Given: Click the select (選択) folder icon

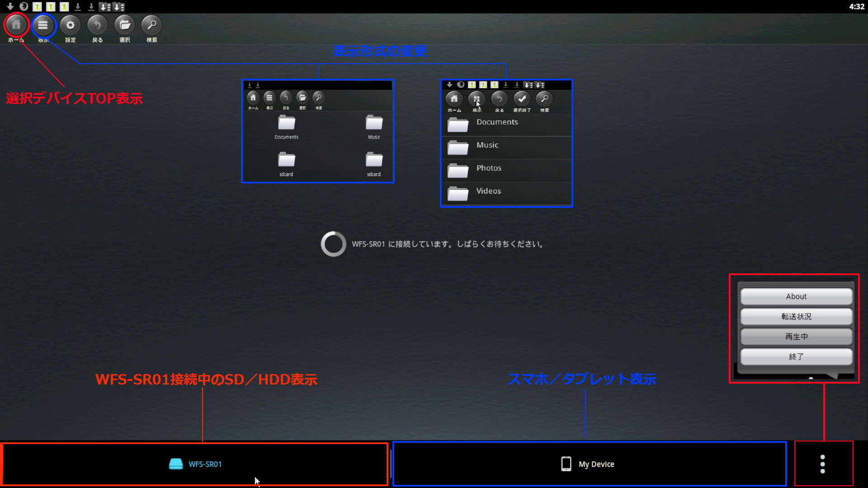Looking at the screenshot, I should 125,25.
